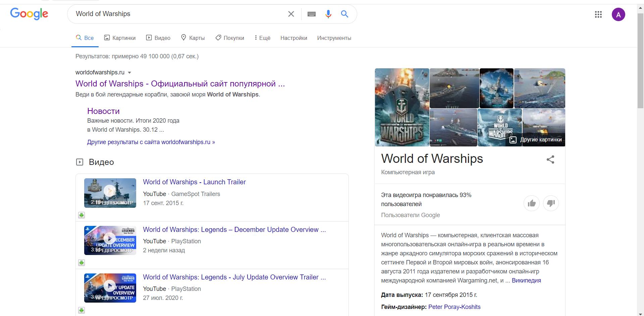Share the World of Warships knowledge panel
644x316 pixels.
(550, 160)
